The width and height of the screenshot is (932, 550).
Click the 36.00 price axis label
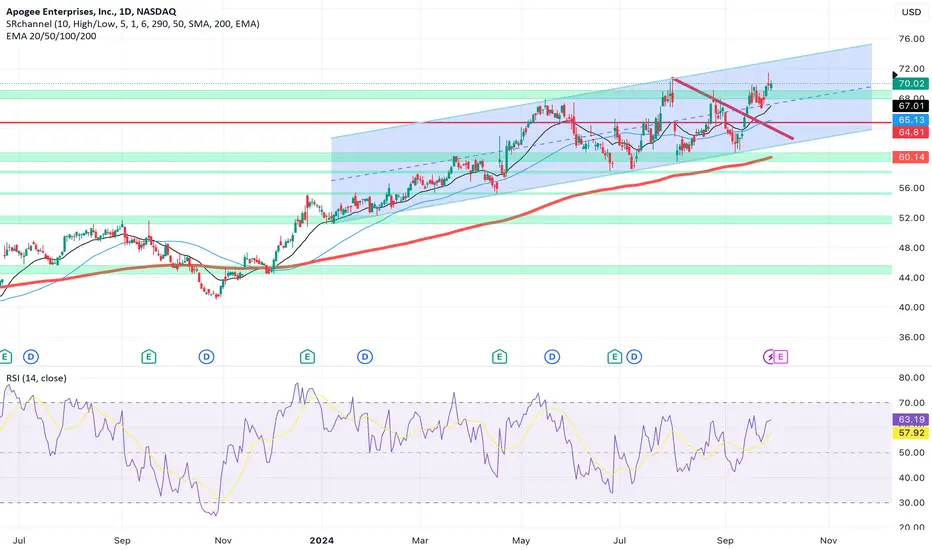(911, 337)
